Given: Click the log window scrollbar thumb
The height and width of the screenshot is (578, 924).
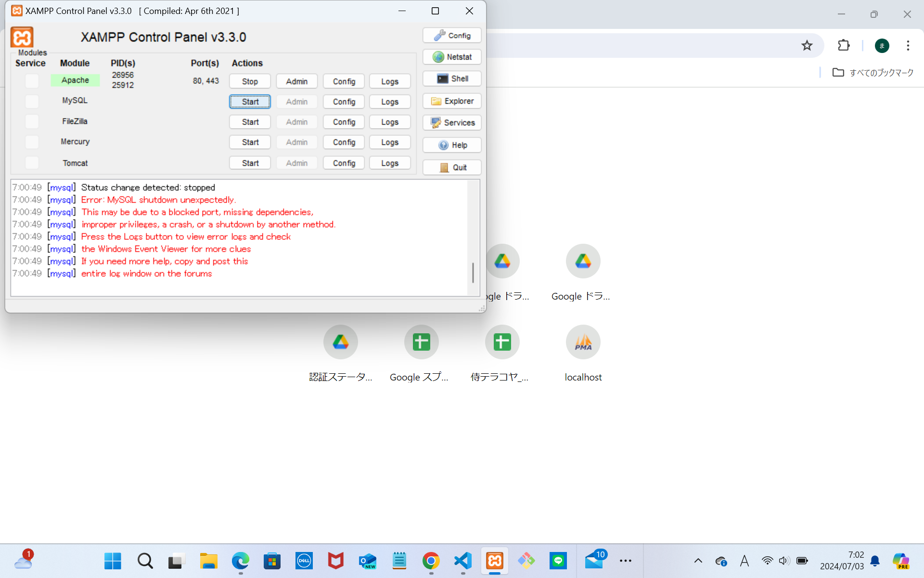Looking at the screenshot, I should (x=473, y=273).
